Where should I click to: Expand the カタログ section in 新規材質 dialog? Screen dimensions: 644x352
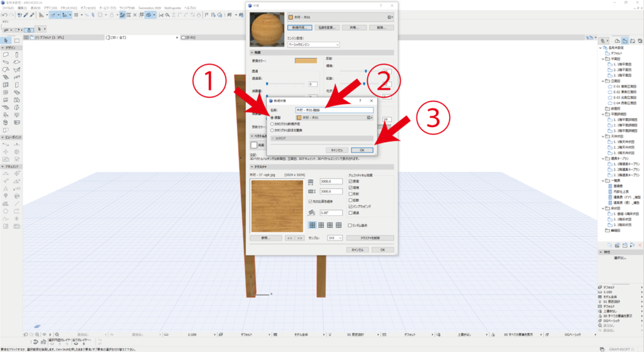click(273, 139)
